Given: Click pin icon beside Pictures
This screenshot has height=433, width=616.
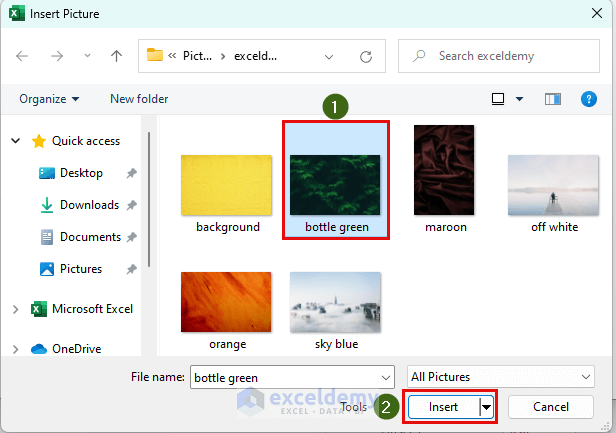Looking at the screenshot, I should pos(132,269).
